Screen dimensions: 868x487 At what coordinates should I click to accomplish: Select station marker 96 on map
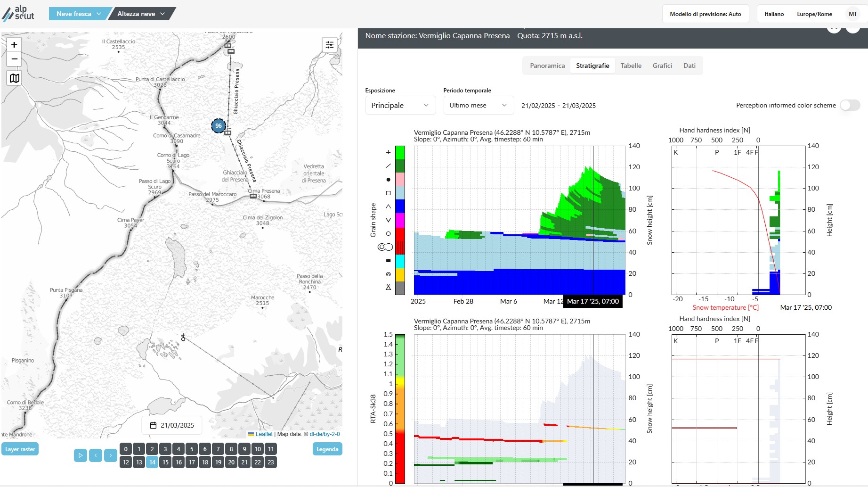(x=219, y=126)
